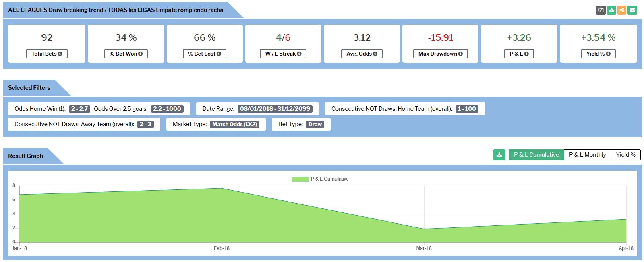
Task: Click the % Bet Lost button
Action: 204,54
